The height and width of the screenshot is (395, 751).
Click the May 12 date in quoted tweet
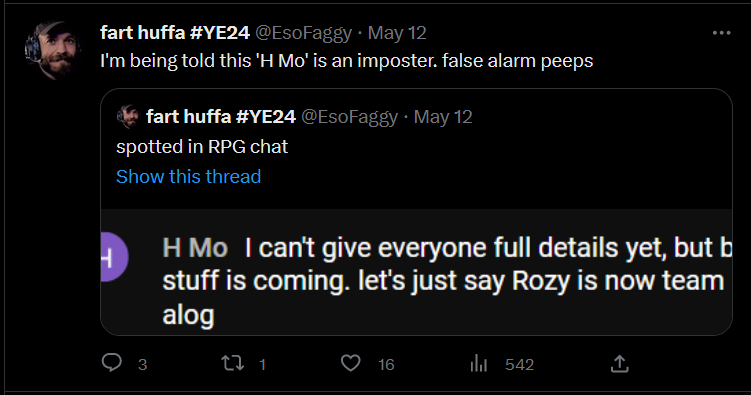(x=443, y=117)
